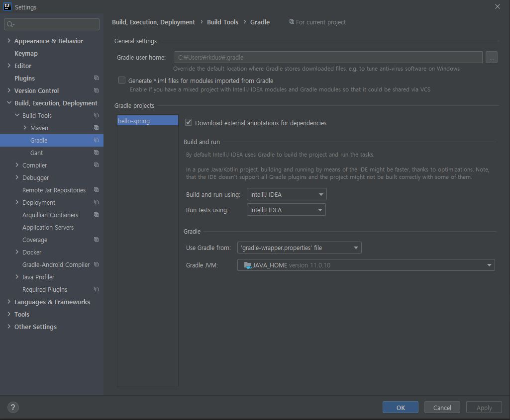Click the OK button
Viewport: 510px width, 420px height.
(x=401, y=408)
